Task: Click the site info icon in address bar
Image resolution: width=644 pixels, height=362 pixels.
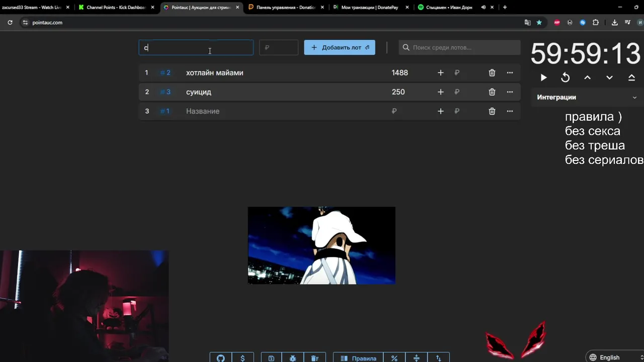Action: tap(25, 23)
